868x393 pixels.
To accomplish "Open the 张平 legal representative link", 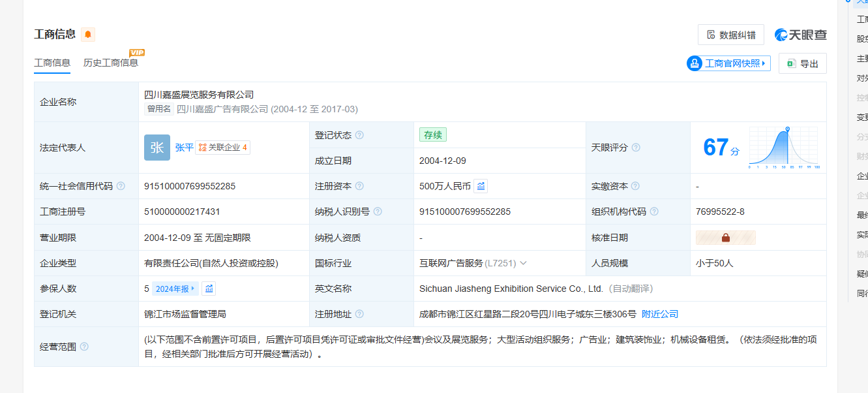I will [x=185, y=148].
